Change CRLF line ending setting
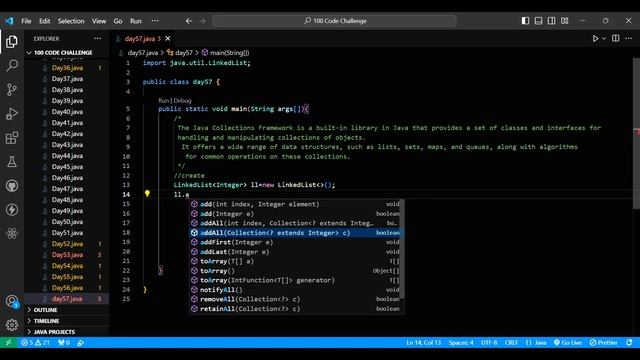This screenshot has height=360, width=640. pyautogui.click(x=511, y=342)
